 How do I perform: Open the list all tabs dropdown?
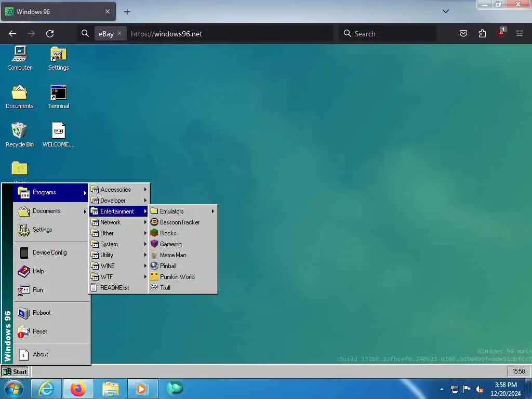pyautogui.click(x=446, y=11)
